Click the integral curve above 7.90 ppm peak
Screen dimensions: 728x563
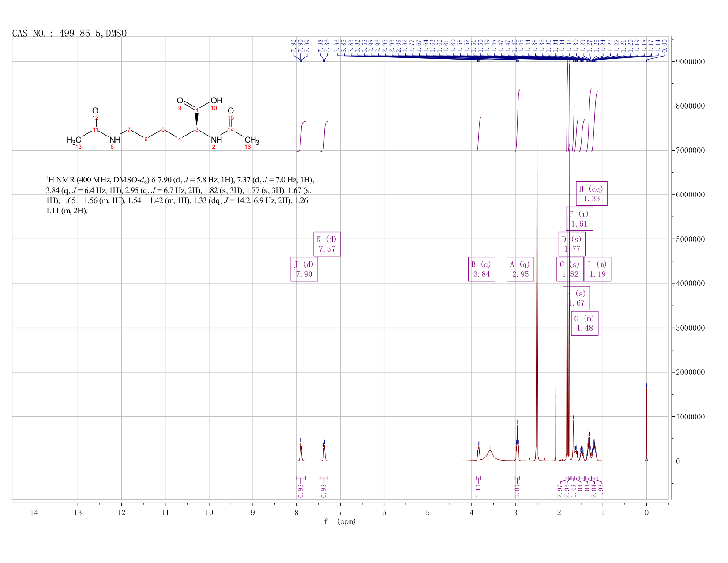pos(301,136)
